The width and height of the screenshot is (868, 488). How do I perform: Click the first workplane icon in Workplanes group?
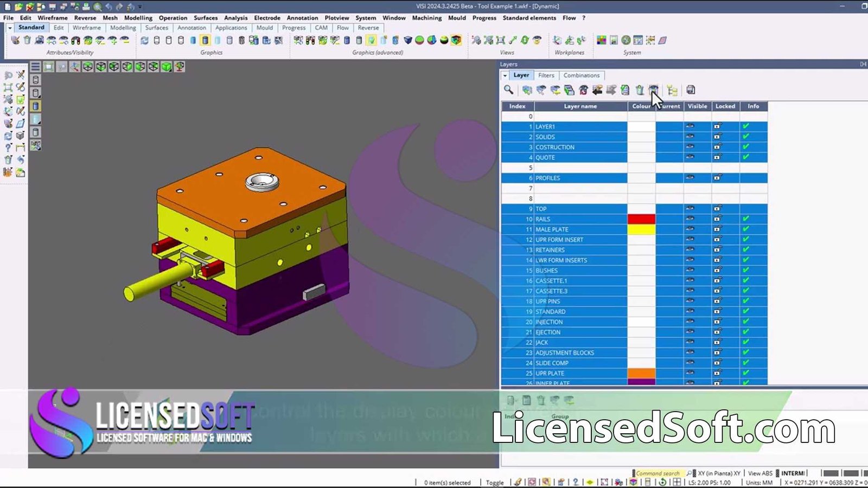[x=557, y=40]
